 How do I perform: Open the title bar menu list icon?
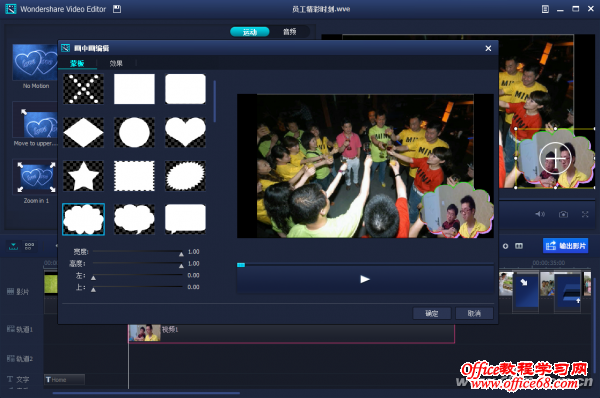tap(545, 9)
